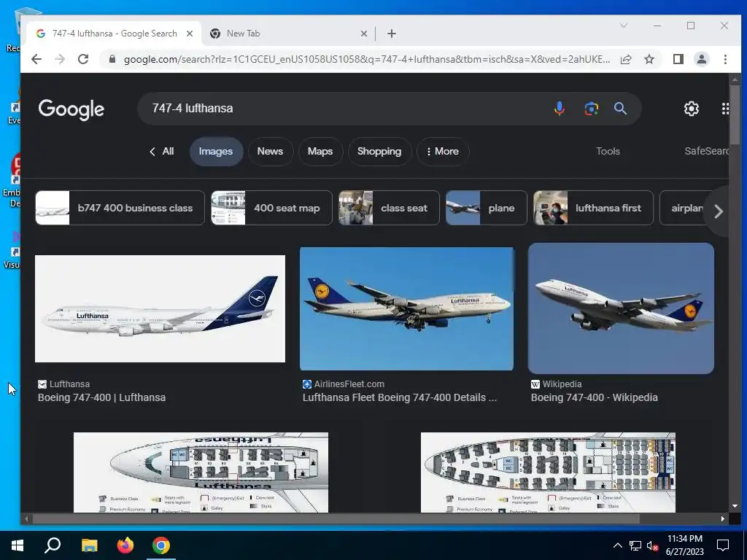Open Google quick settings gear
The width and height of the screenshot is (747, 560).
point(692,109)
